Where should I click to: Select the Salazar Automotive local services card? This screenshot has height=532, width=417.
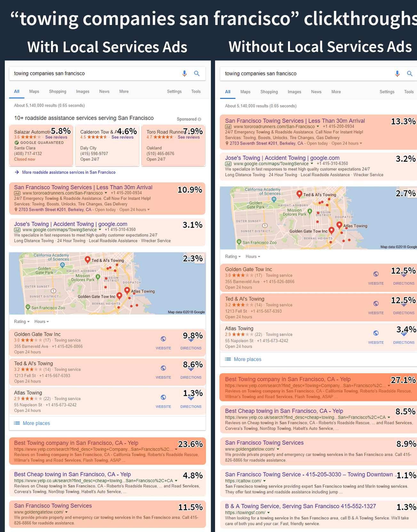[41, 146]
